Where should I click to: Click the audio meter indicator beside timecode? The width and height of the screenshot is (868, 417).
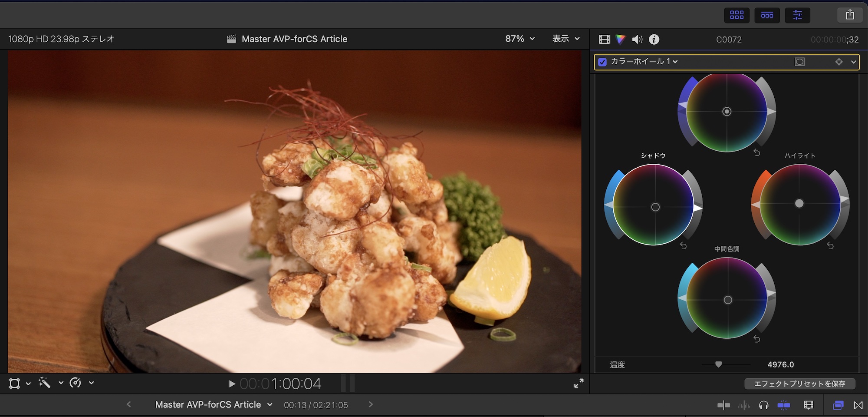[x=348, y=384]
